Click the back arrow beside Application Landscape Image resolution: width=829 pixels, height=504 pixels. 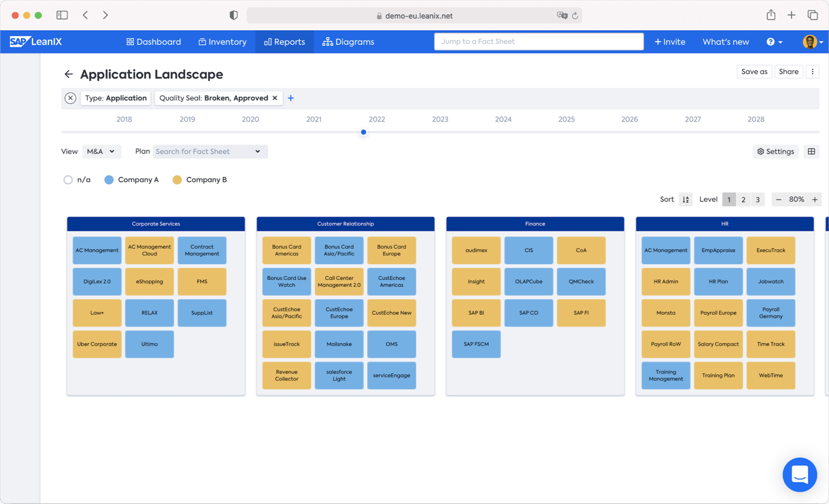(68, 74)
